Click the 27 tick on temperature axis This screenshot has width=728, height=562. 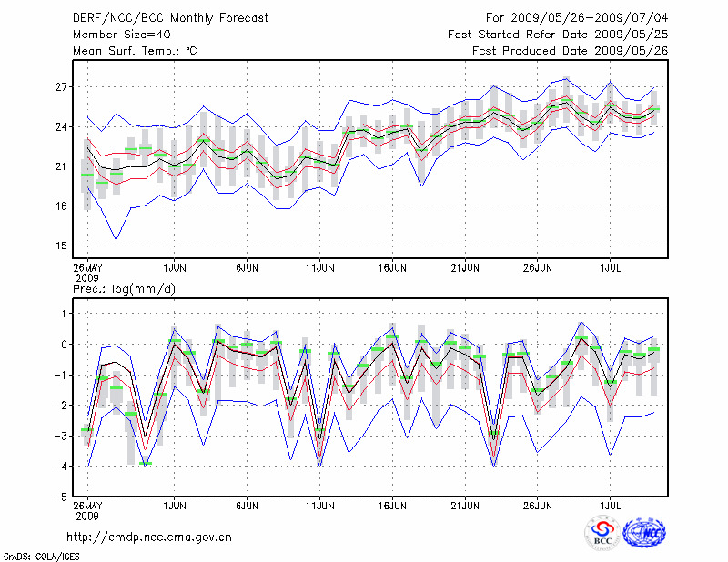pyautogui.click(x=62, y=86)
